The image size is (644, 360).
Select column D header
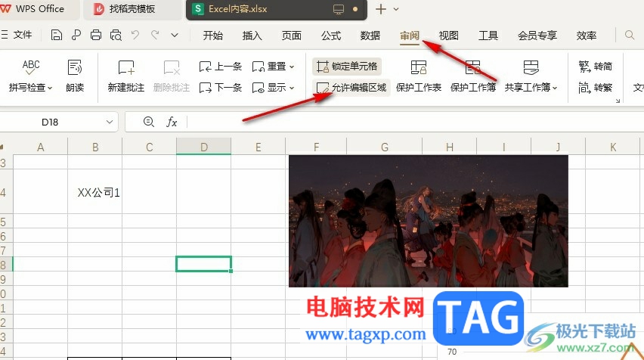[x=204, y=147]
